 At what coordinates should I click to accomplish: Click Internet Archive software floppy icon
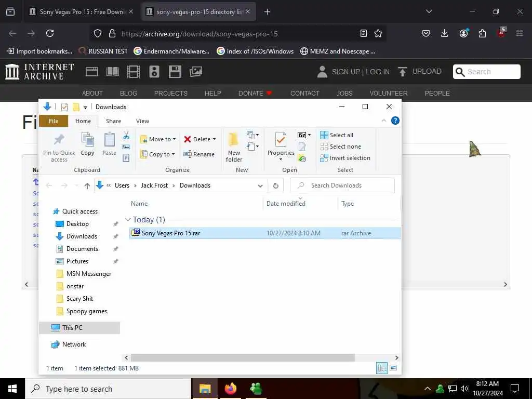click(175, 72)
